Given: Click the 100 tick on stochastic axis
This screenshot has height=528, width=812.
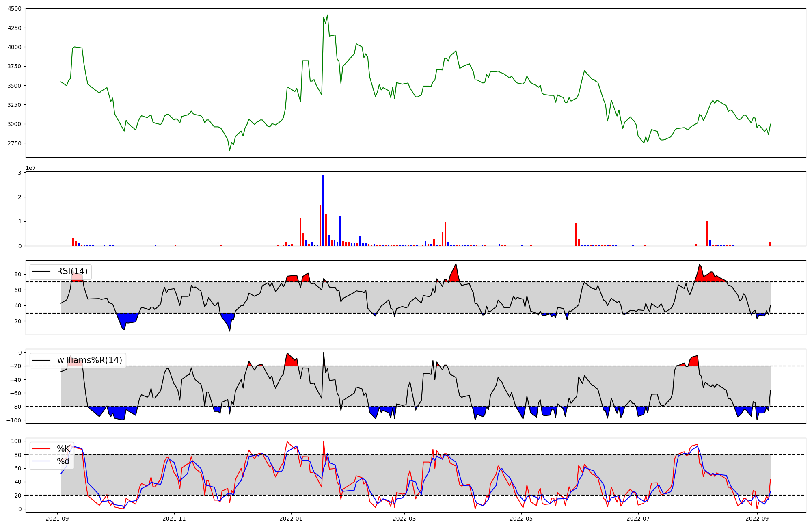Looking at the screenshot, I should point(17,441).
